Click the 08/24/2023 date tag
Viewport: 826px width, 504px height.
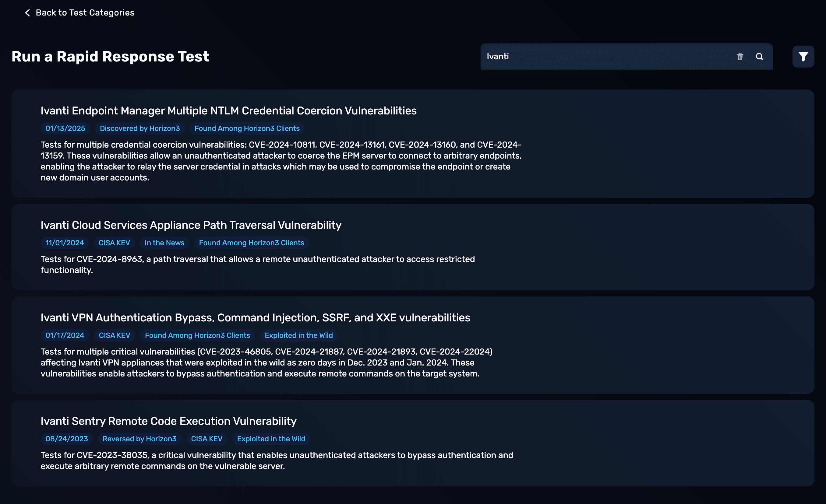67,439
